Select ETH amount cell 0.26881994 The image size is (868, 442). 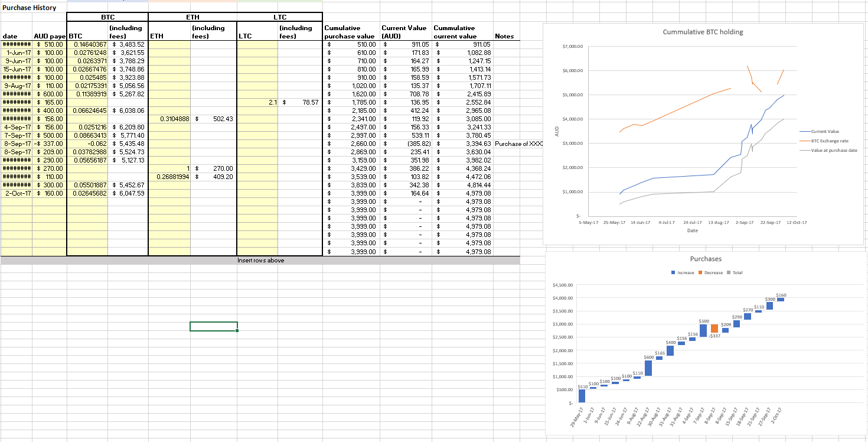point(169,177)
